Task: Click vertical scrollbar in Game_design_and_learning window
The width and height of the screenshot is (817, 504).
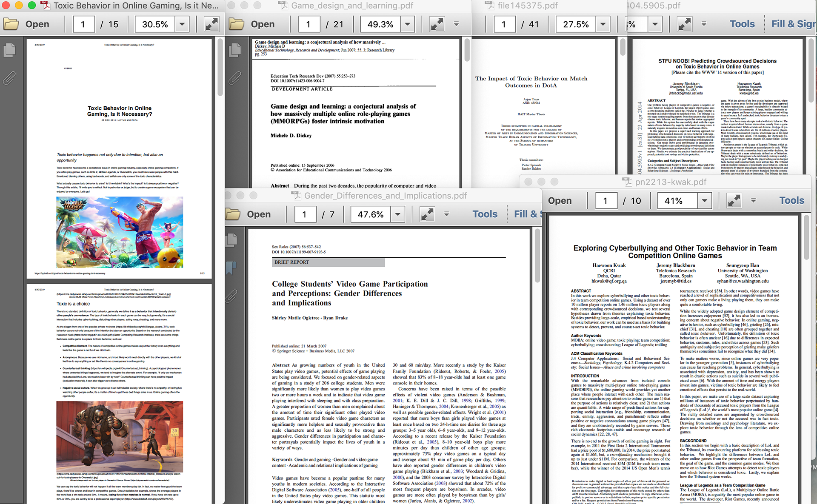Action: coord(467,50)
